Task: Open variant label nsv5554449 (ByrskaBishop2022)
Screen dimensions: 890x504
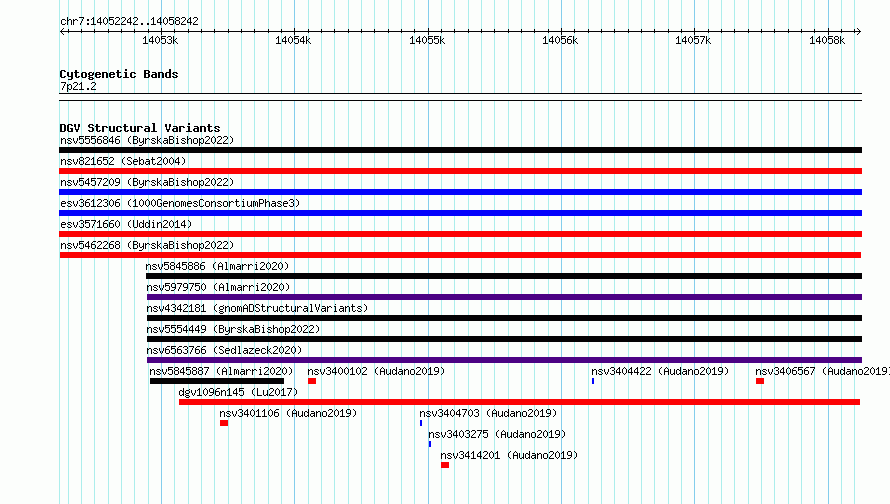Action: point(233,329)
